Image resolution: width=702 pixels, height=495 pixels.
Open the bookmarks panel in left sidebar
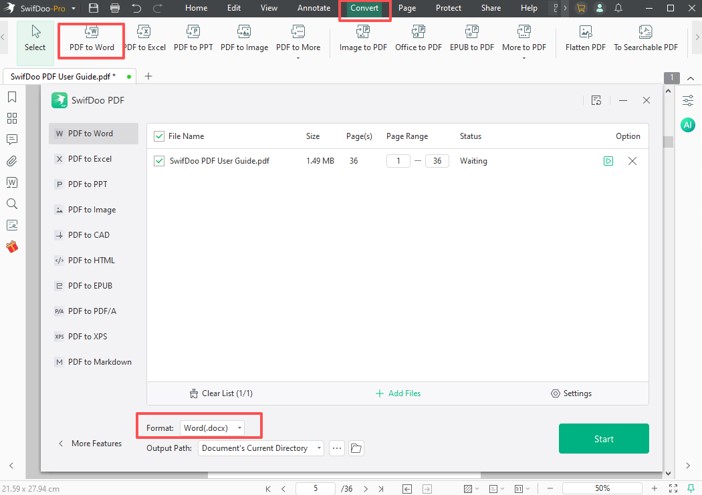[12, 97]
